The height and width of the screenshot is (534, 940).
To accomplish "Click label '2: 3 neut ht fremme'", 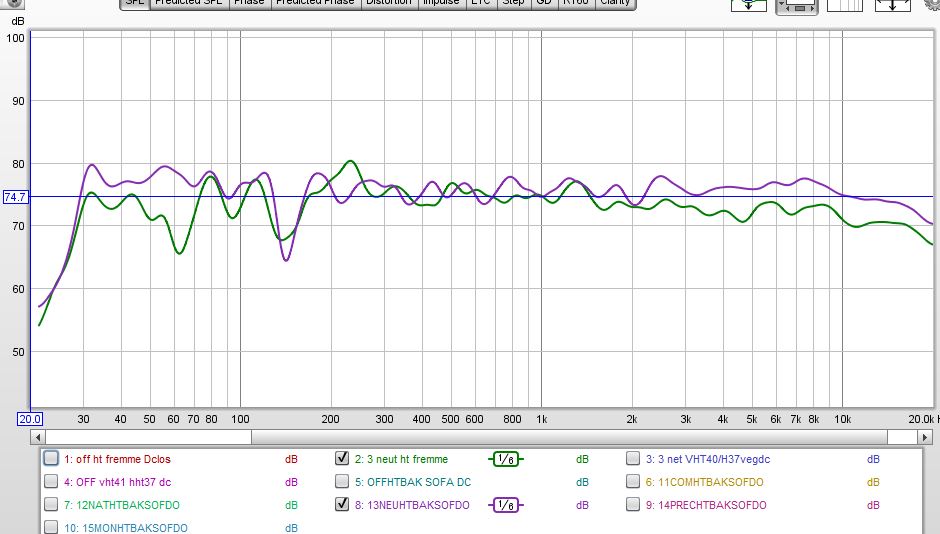I will tap(401, 460).
